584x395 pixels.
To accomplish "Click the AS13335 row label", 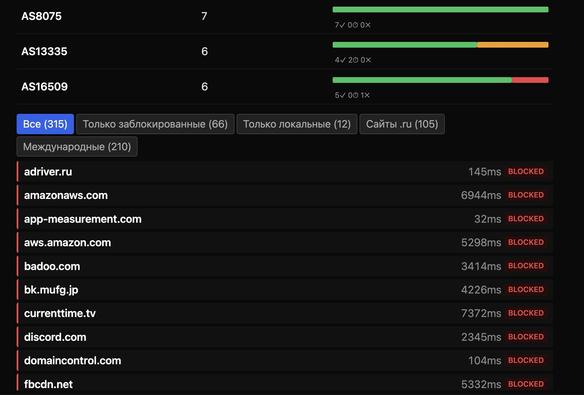I will (44, 51).
